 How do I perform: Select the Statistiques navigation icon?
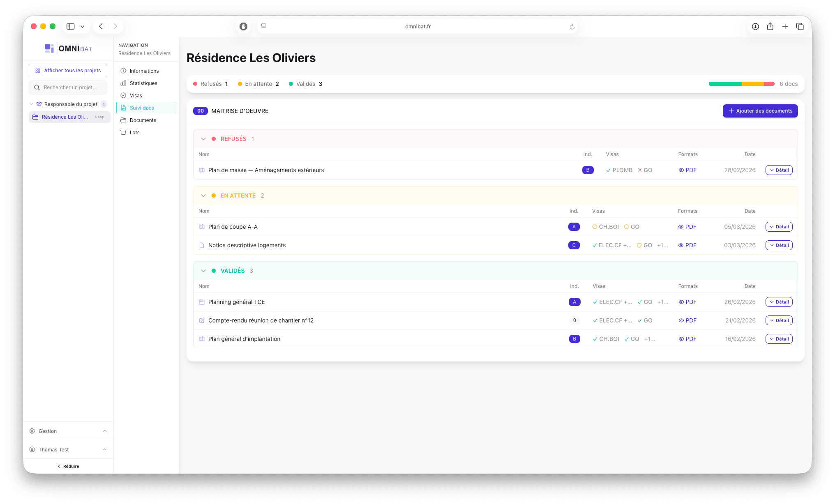point(123,83)
